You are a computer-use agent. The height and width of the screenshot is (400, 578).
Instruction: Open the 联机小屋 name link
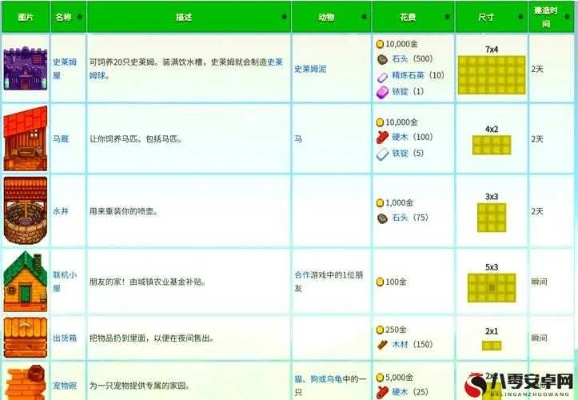coord(65,282)
